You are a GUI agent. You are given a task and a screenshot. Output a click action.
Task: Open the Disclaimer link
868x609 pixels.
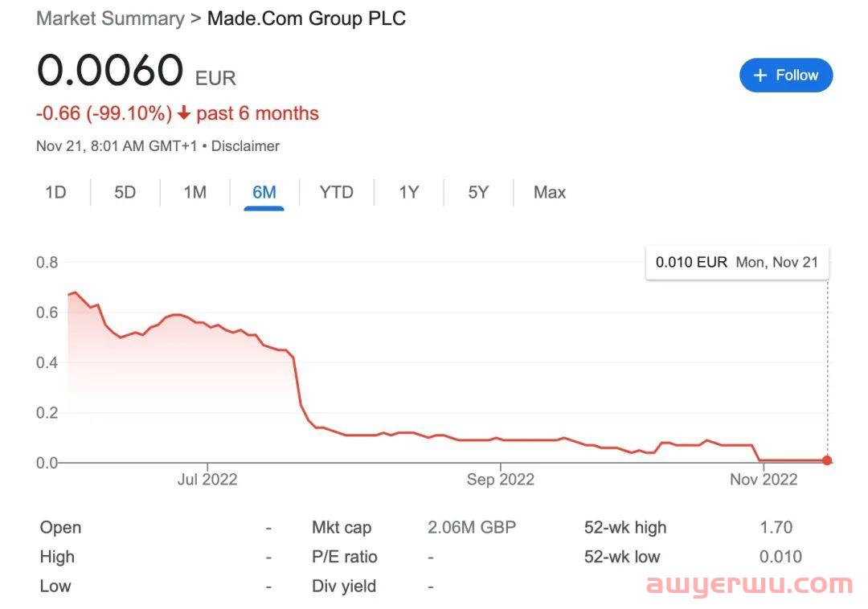pyautogui.click(x=245, y=146)
